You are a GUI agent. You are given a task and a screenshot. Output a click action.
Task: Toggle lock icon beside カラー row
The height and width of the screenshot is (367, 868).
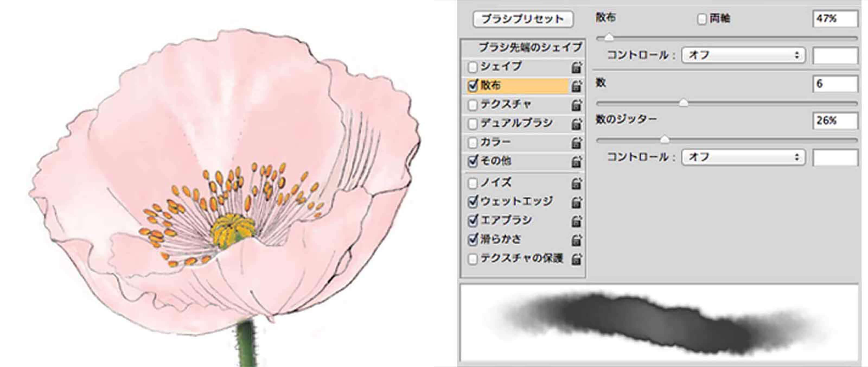coord(576,143)
